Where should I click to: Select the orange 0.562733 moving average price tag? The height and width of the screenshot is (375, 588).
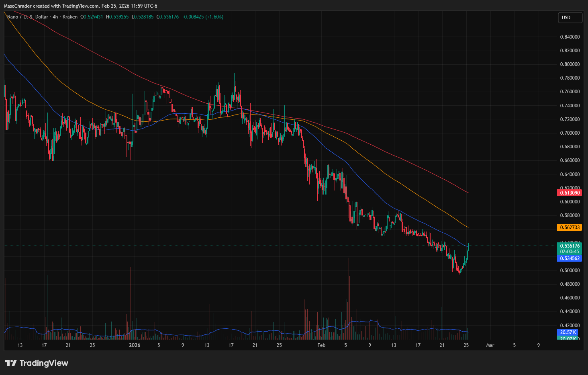570,227
